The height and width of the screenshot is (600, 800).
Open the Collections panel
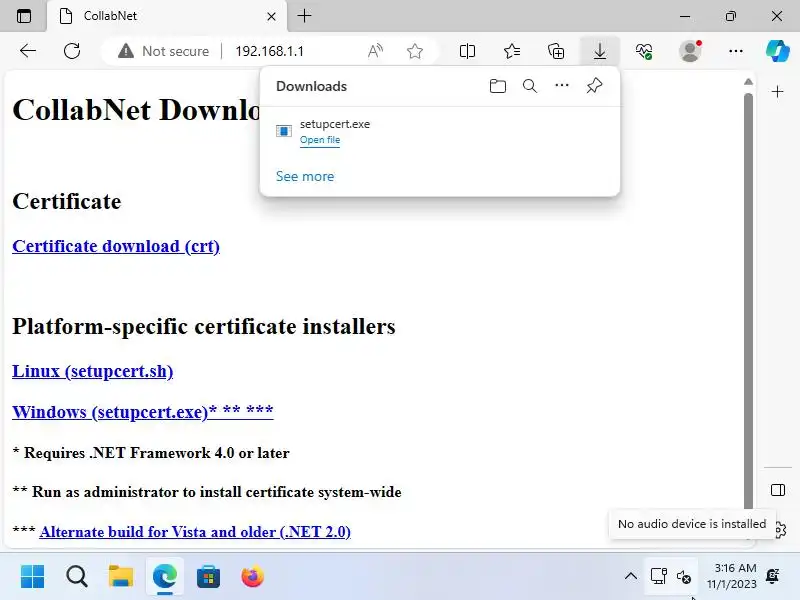[x=556, y=51]
